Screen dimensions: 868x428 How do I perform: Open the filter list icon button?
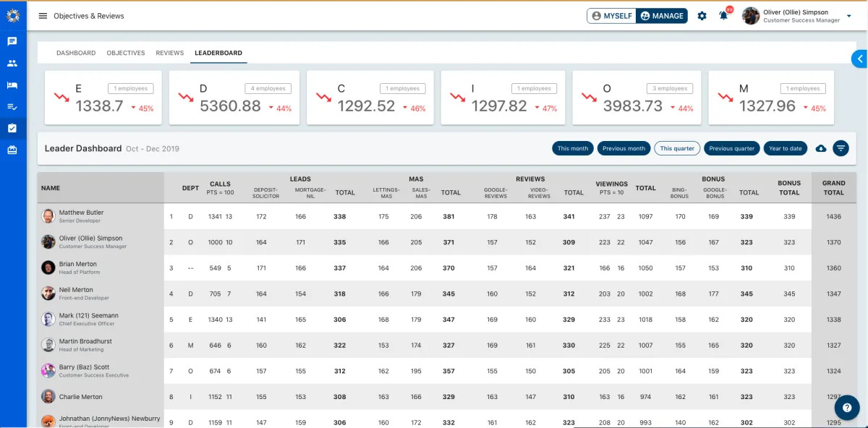[x=841, y=148]
